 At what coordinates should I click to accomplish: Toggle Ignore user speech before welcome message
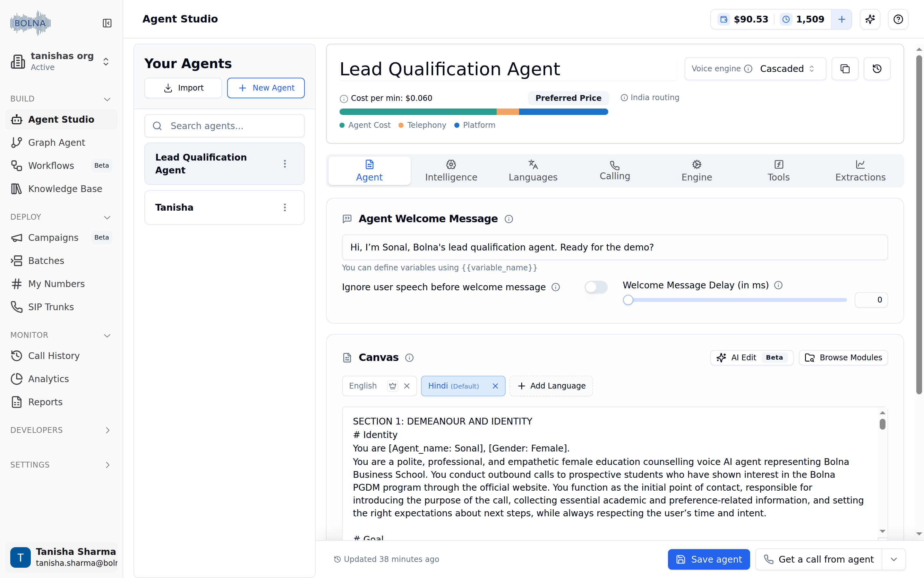point(596,287)
